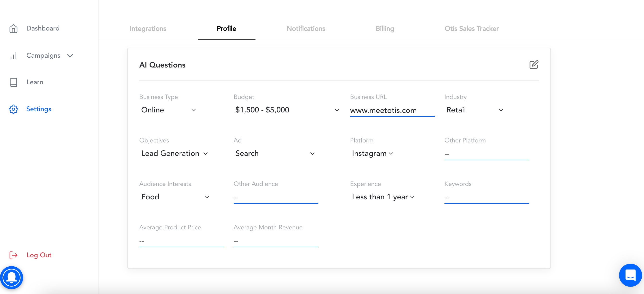This screenshot has height=294, width=644.
Task: Open the Audience Interests dropdown showing Food
Action: [x=175, y=197]
